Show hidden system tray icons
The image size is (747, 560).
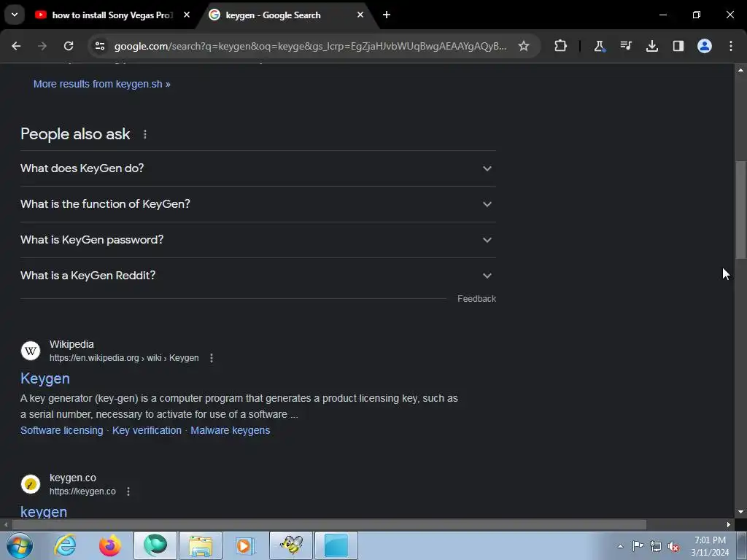pyautogui.click(x=620, y=546)
